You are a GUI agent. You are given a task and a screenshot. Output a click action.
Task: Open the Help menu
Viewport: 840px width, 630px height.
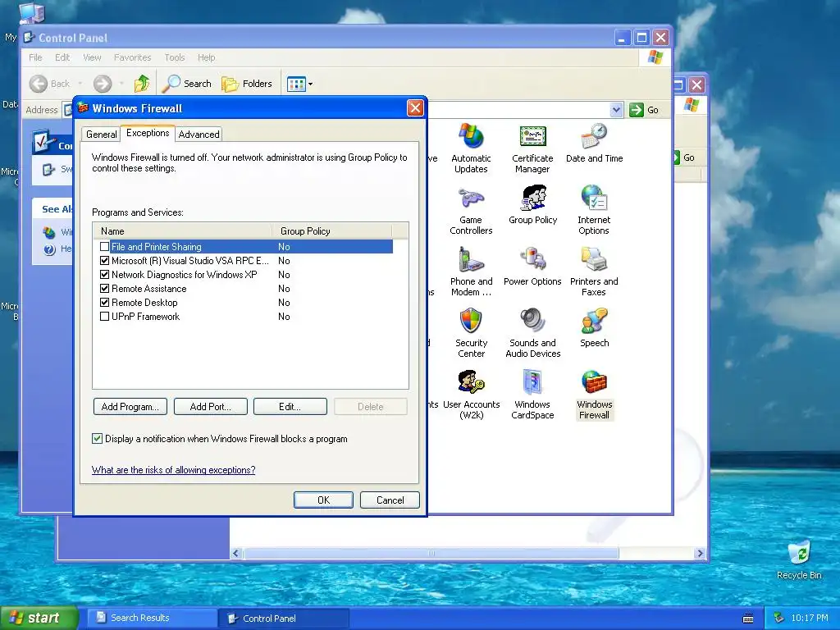[206, 57]
